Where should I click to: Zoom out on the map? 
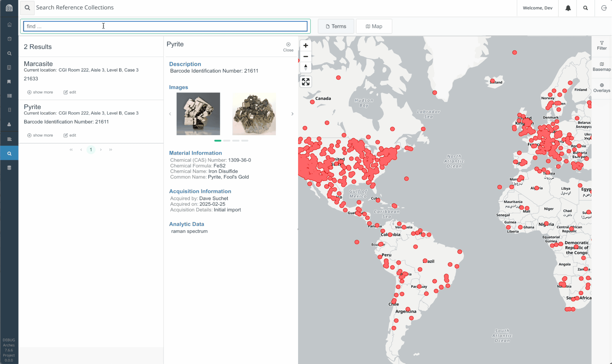tap(305, 56)
